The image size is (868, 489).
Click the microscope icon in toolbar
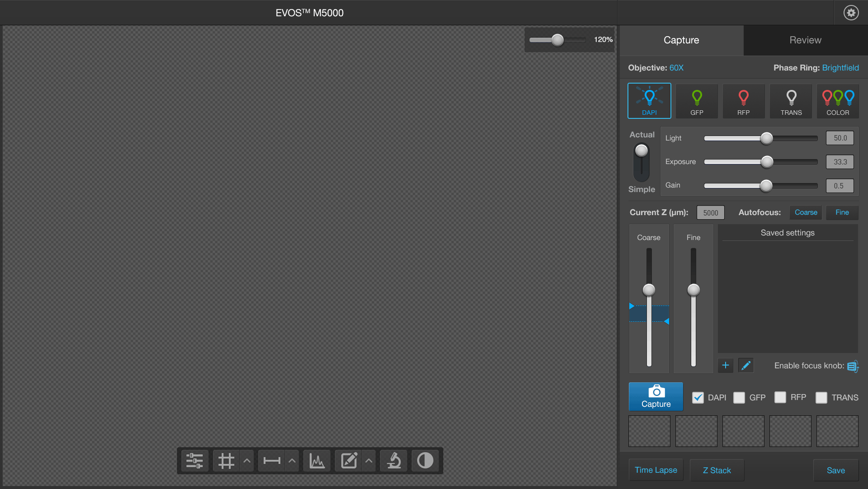point(394,461)
